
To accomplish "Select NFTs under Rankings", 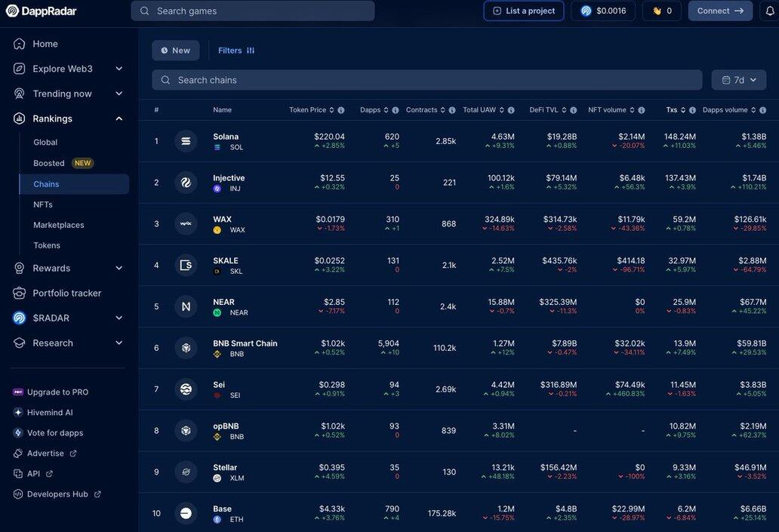I will point(43,204).
